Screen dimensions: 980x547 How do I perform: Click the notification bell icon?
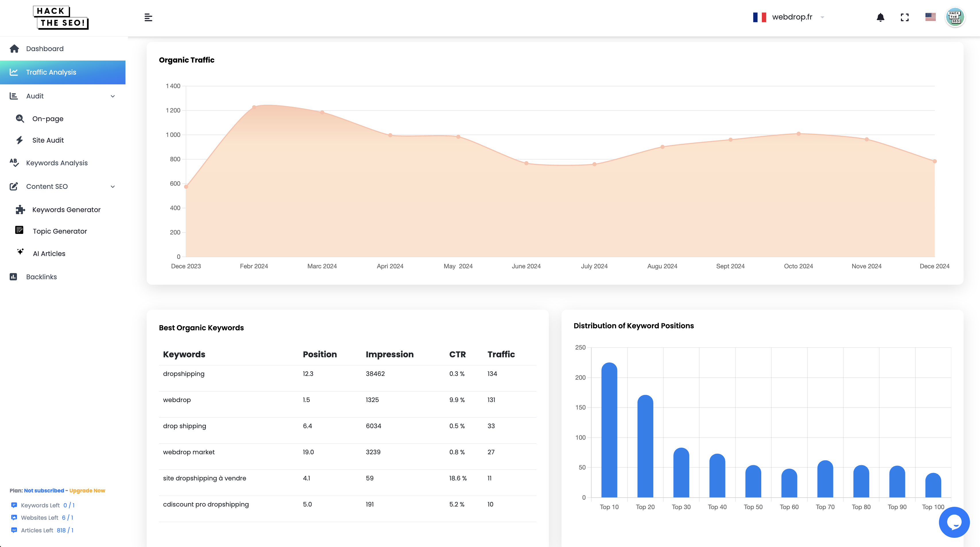pyautogui.click(x=880, y=17)
